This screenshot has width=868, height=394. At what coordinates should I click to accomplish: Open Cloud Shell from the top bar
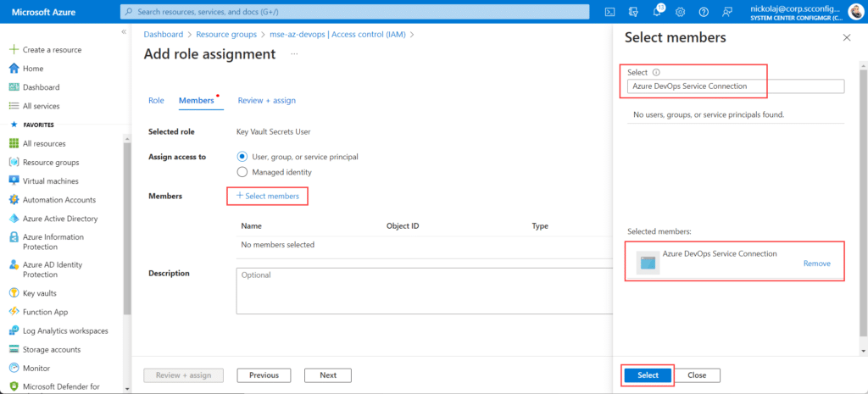(x=610, y=12)
